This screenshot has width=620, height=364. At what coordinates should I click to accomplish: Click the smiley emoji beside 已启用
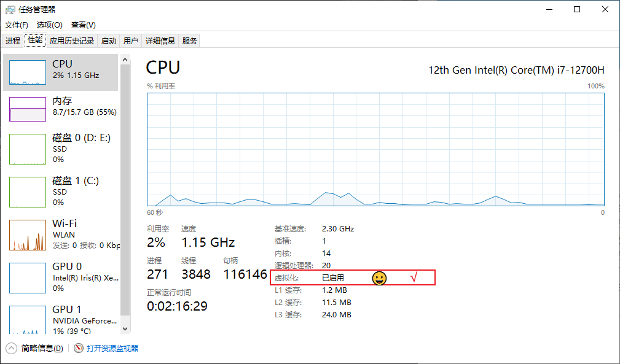(x=379, y=278)
